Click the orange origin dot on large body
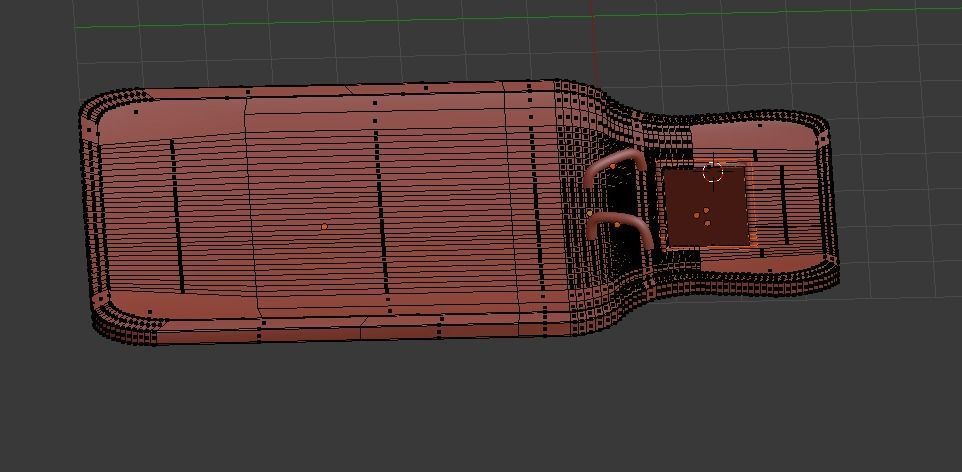Screen dimensions: 962x472 (x=324, y=226)
